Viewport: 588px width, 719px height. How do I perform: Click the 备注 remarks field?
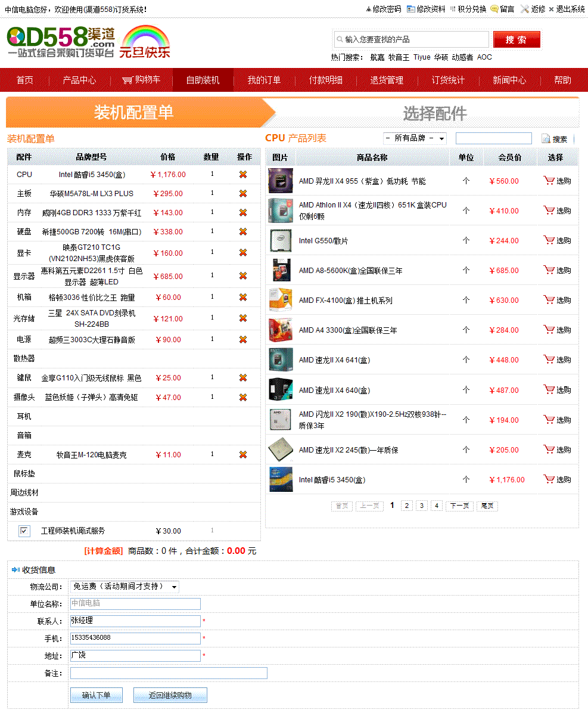(169, 673)
